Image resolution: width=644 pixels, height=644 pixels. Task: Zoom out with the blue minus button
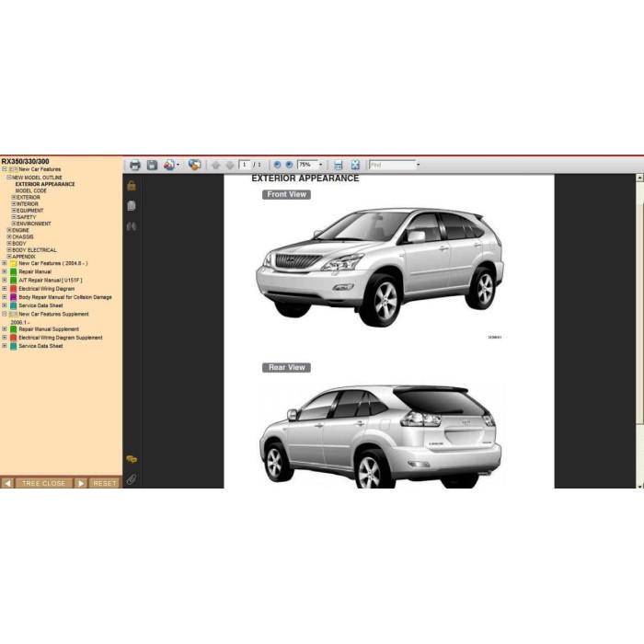[x=277, y=165]
